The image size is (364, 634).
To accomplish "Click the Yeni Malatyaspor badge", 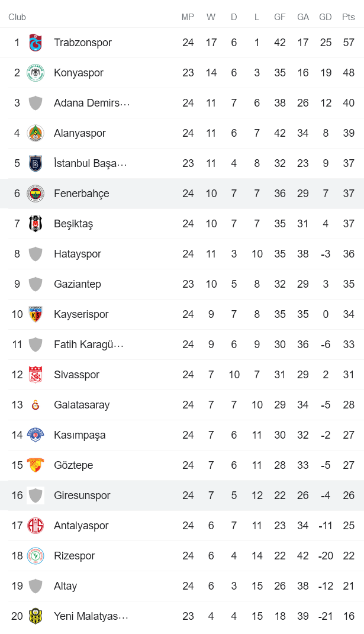I will [x=36, y=616].
